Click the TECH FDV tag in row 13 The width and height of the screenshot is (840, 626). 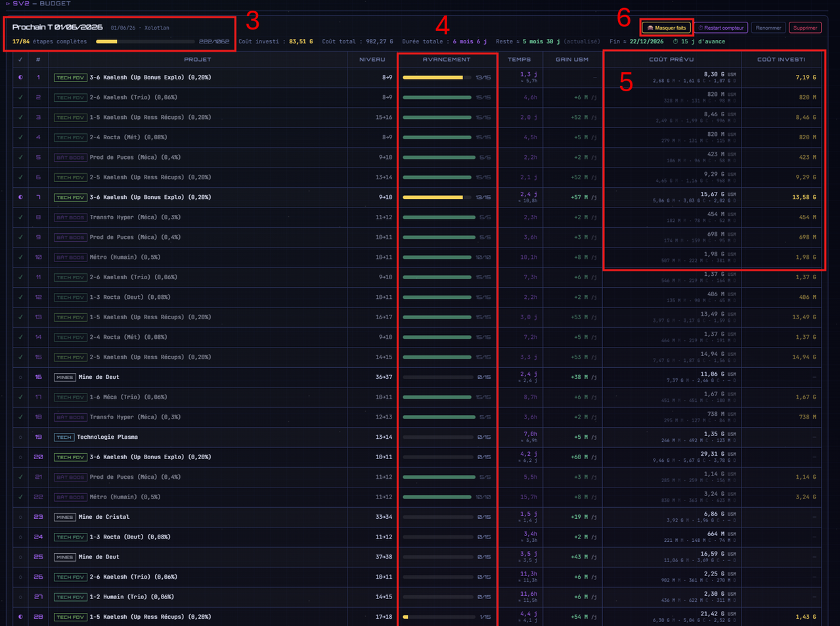(70, 317)
